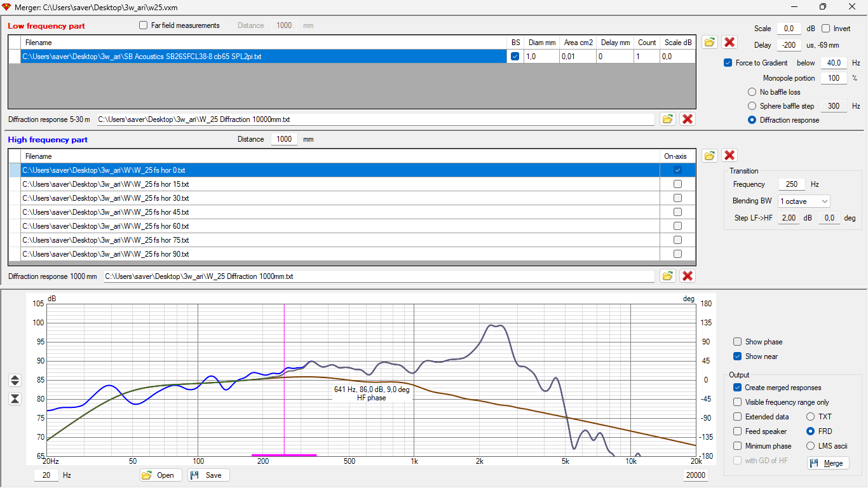Edit the Step LF->HF deg field

[829, 218]
